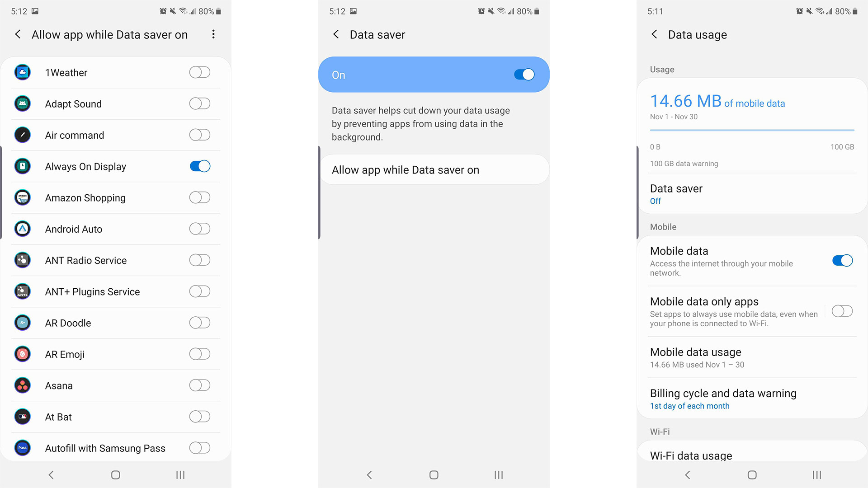Tap the At Bat app icon

pyautogui.click(x=23, y=416)
